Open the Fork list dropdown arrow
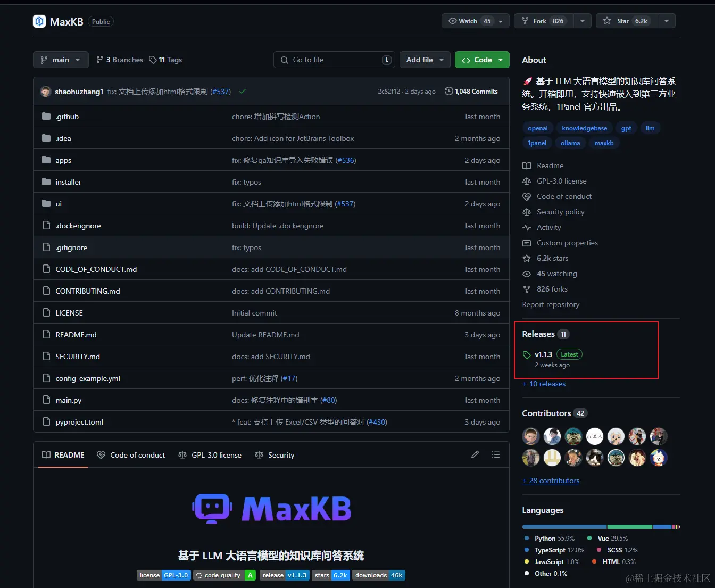The image size is (715, 588). pyautogui.click(x=583, y=21)
